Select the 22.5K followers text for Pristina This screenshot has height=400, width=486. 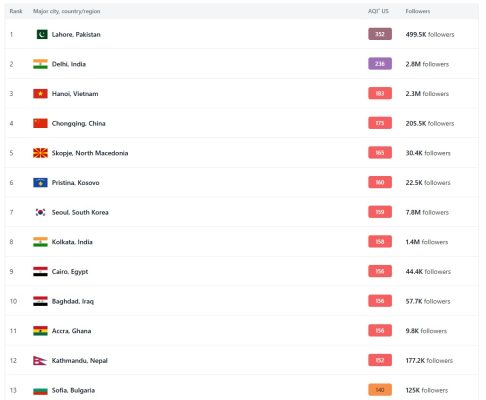(428, 183)
